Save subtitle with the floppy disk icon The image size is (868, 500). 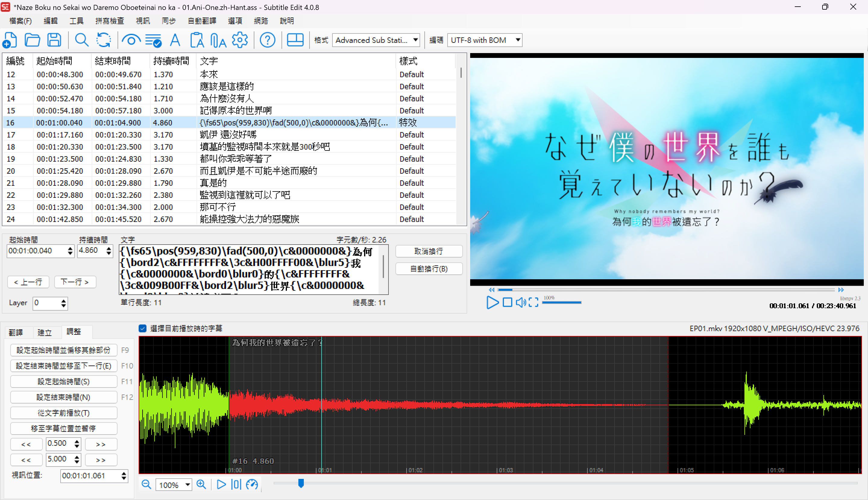click(x=54, y=40)
